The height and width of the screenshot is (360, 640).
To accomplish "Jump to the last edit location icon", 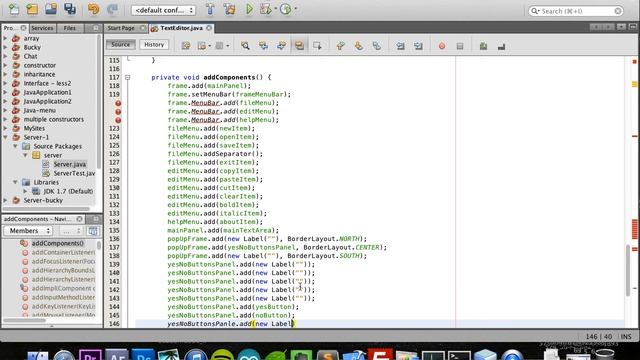I will click(x=186, y=46).
